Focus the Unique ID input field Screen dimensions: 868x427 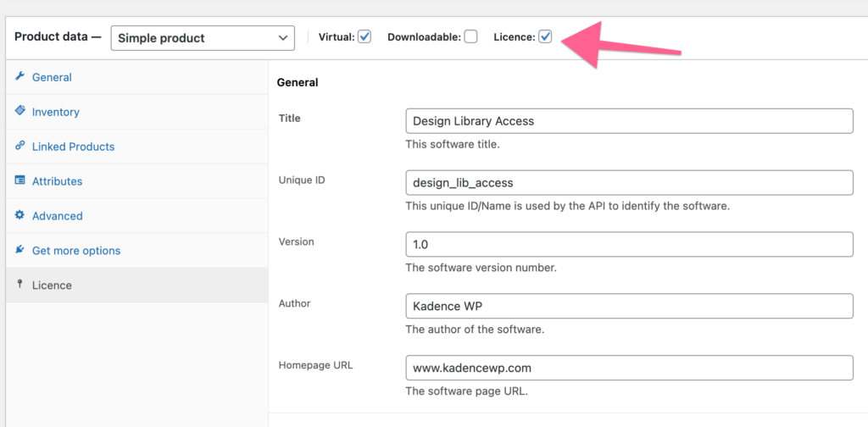point(629,183)
